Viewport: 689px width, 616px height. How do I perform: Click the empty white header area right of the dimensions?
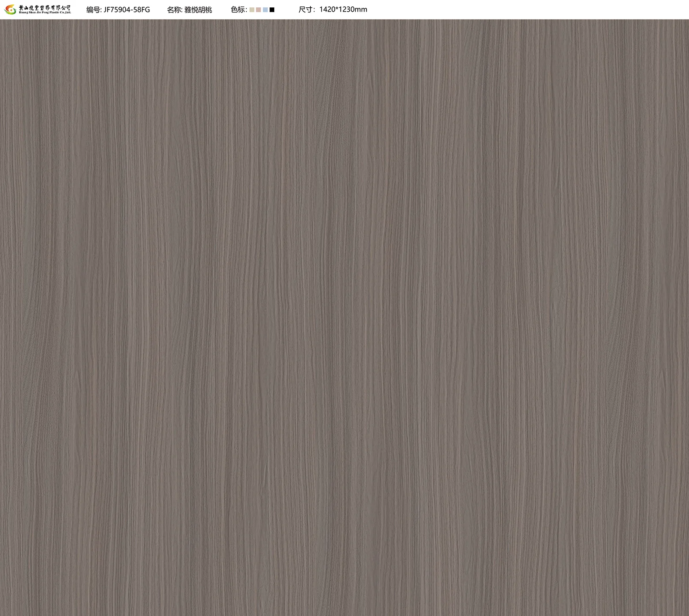point(517,9)
